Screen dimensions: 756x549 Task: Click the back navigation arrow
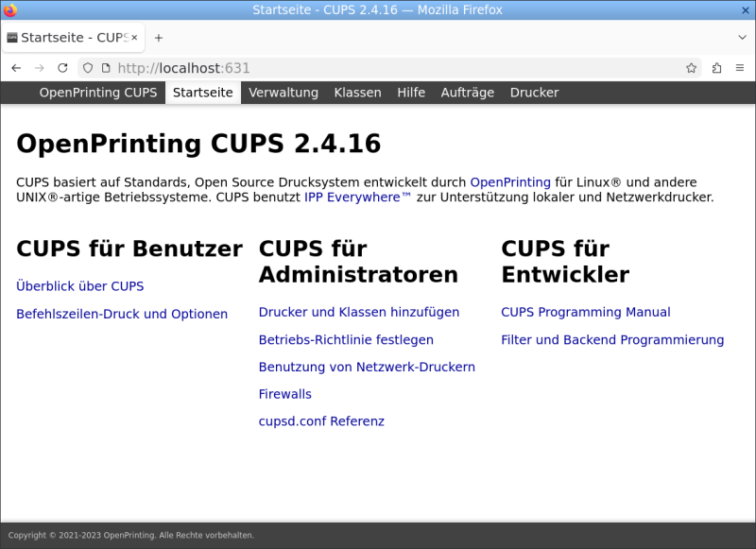pos(16,68)
